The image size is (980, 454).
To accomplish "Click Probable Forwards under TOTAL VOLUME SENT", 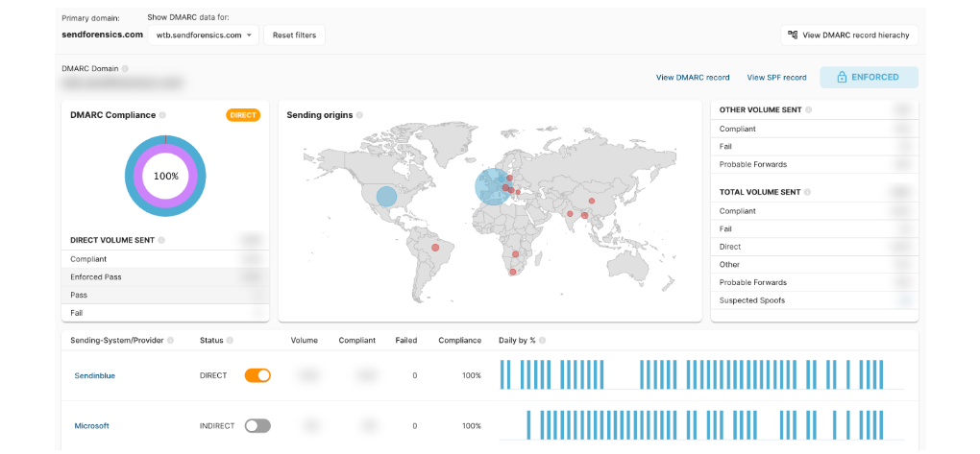I will [815, 282].
